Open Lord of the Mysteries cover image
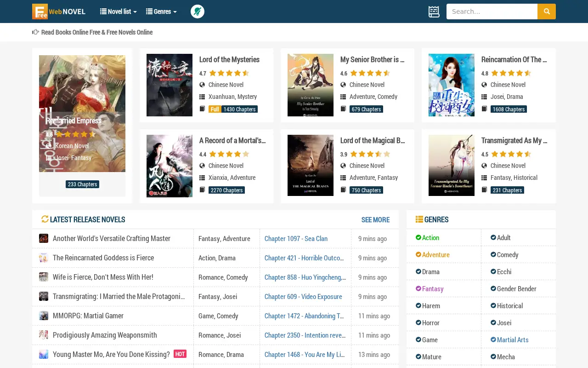The image size is (588, 368). point(170,85)
